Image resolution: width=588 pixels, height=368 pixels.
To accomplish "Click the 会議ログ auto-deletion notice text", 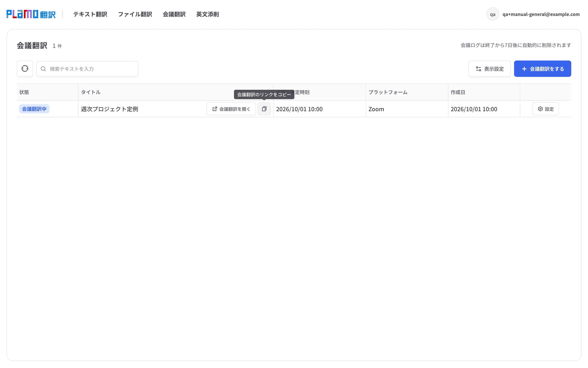I will click(x=516, y=45).
